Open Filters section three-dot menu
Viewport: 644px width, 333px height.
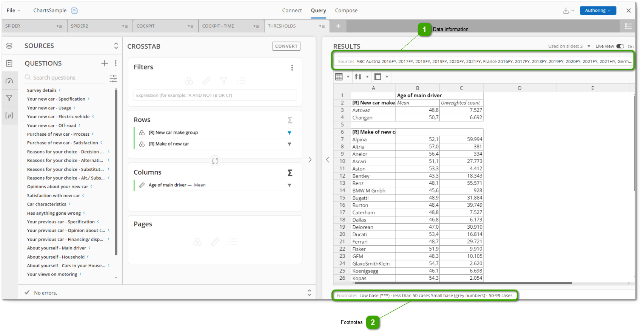(292, 68)
